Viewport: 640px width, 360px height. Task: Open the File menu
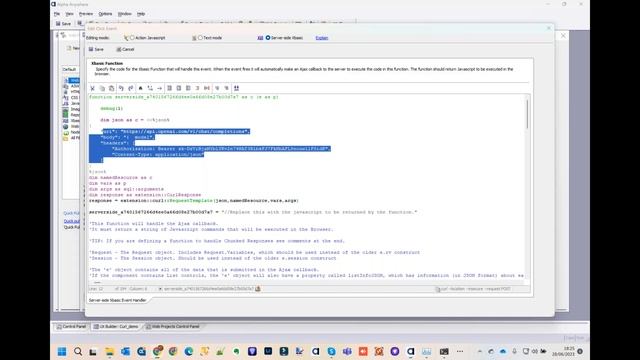pyautogui.click(x=57, y=14)
